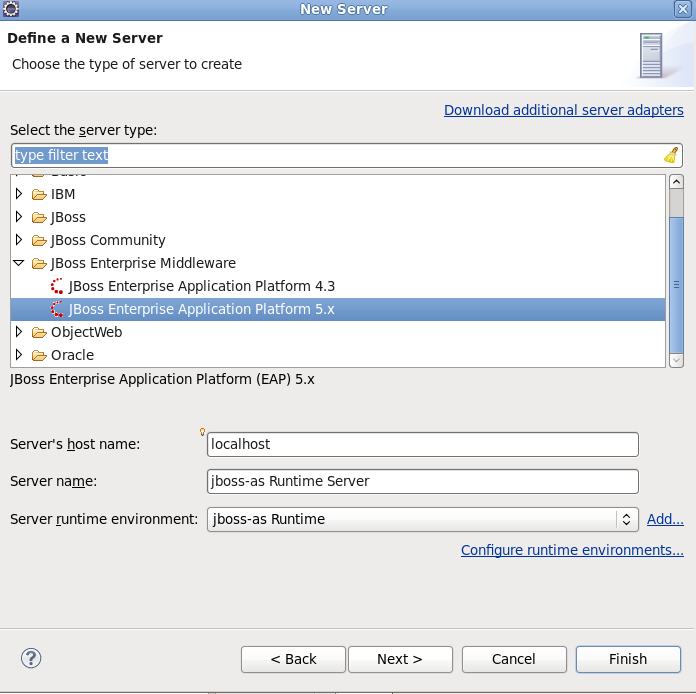
Task: Click the IBM folder icon
Action: point(39,194)
